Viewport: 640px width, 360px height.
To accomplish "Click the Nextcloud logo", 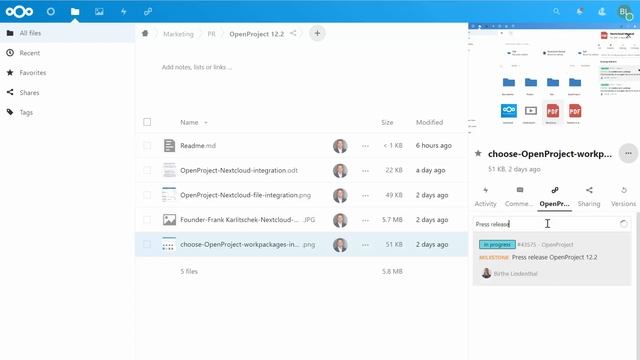I will (19, 11).
